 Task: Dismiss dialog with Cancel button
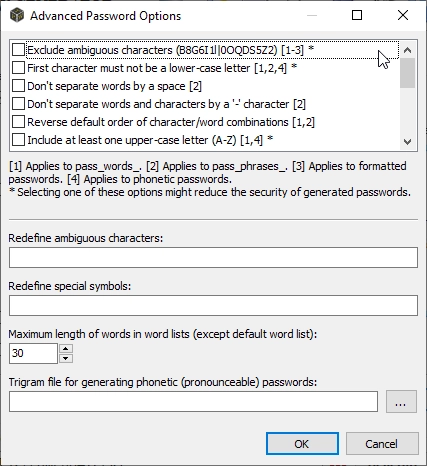[382, 444]
